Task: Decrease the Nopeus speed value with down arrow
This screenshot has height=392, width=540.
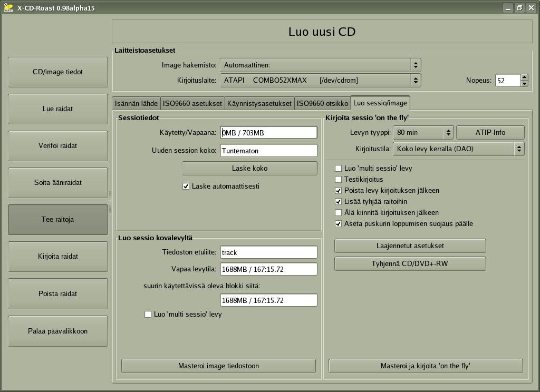Action: (524, 83)
